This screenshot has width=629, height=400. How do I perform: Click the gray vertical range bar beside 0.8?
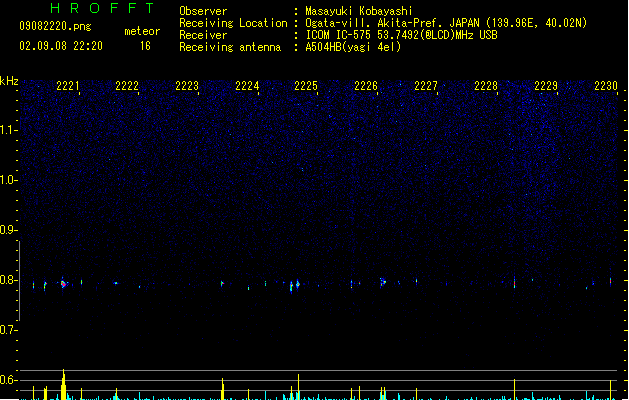pyautogui.click(x=19, y=281)
